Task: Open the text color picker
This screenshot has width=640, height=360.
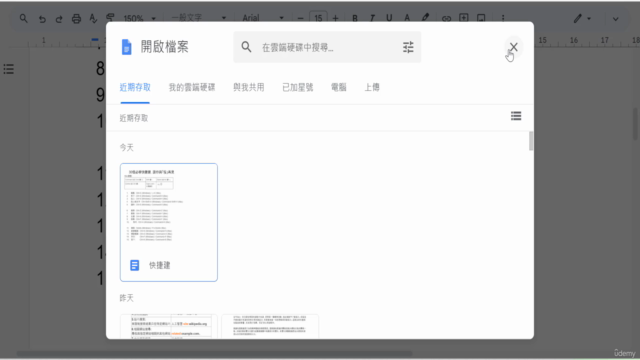Action: [x=407, y=18]
